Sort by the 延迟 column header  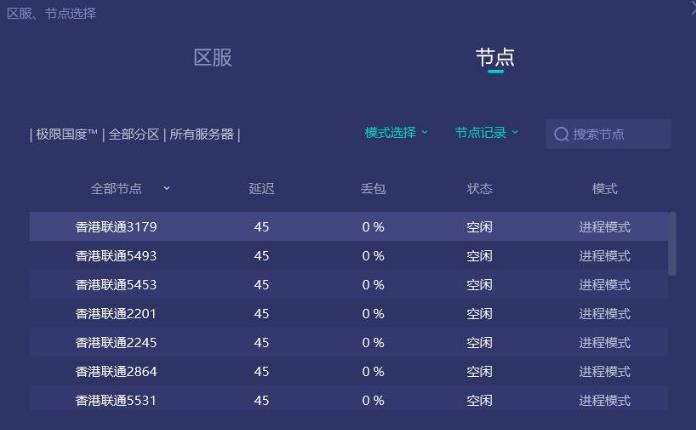point(261,188)
